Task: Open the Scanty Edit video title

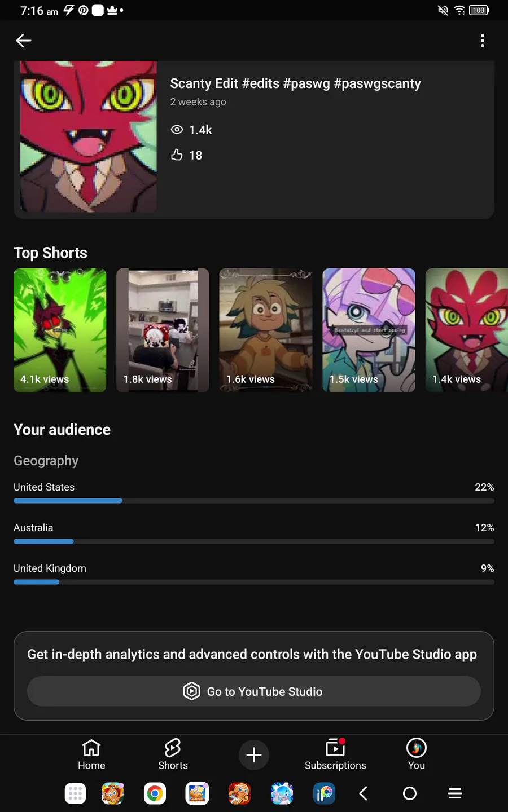Action: coord(295,83)
